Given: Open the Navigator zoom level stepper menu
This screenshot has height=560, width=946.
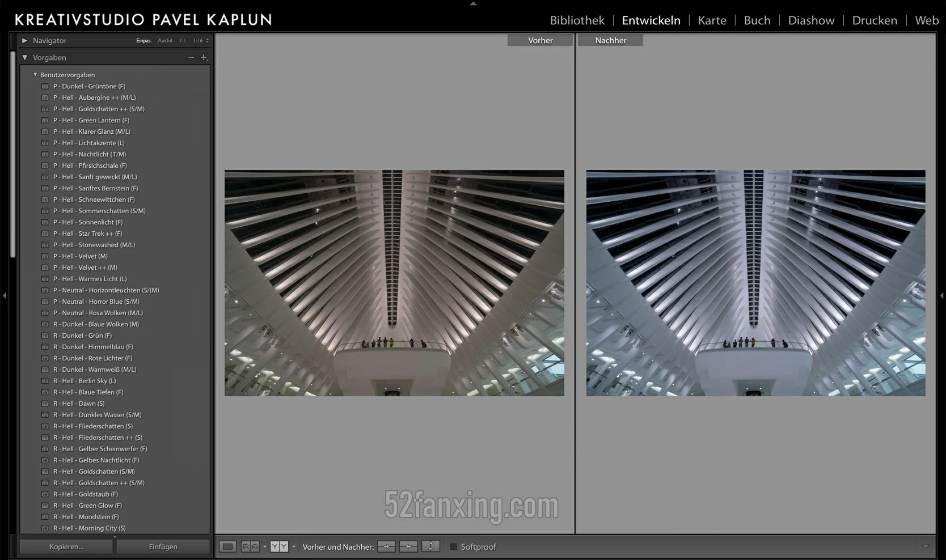Looking at the screenshot, I should point(207,40).
